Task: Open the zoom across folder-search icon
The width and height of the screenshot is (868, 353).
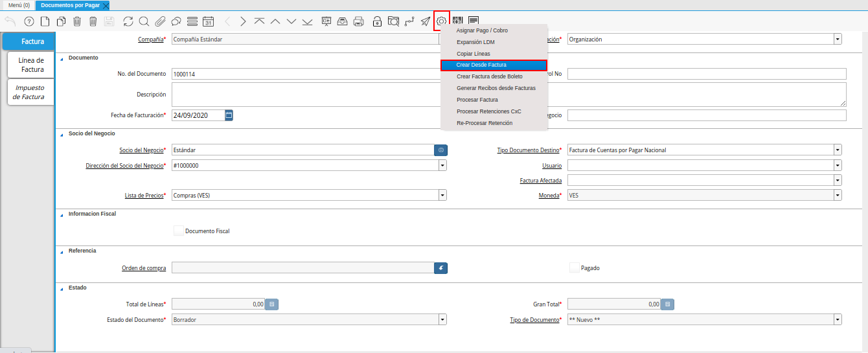Action: coord(393,21)
